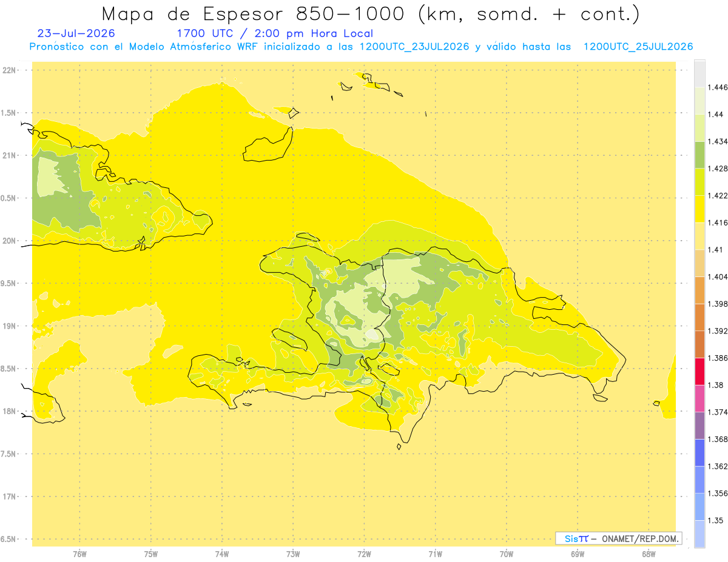Click the legend value "1.434"
The width and height of the screenshot is (728, 562).
click(x=718, y=141)
